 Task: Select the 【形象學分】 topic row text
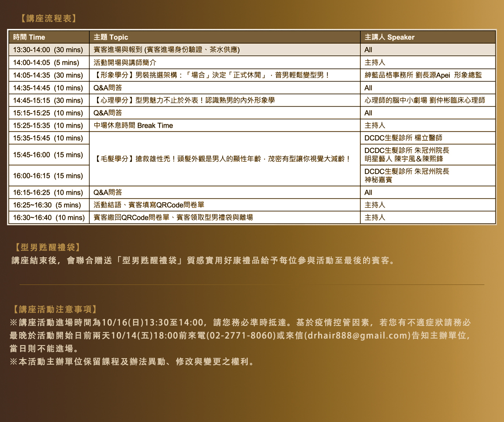[x=212, y=75]
